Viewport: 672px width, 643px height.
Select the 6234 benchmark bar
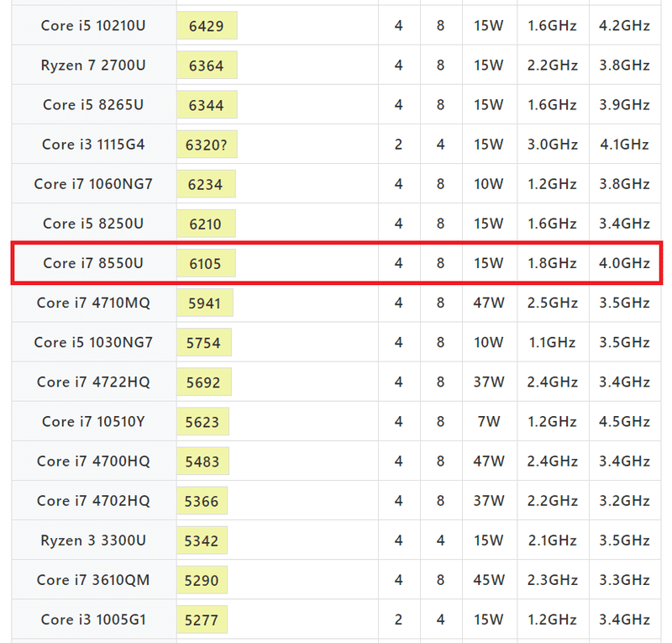[x=206, y=184]
